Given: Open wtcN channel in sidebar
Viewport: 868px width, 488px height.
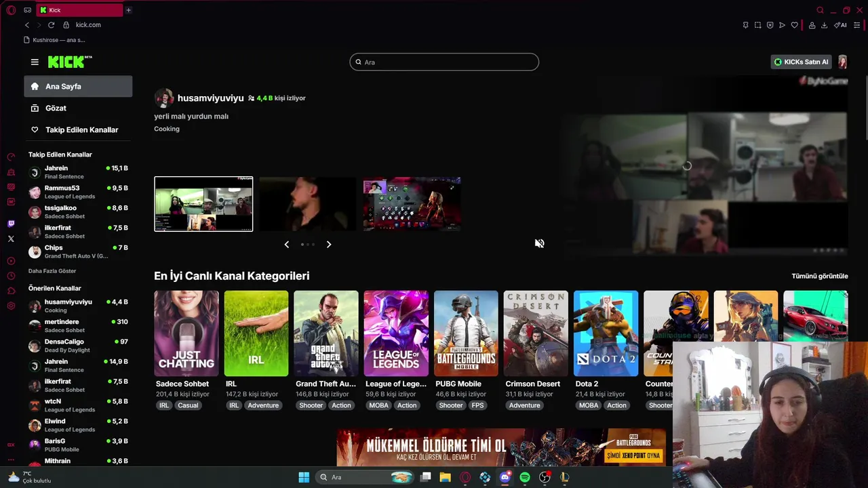Looking at the screenshot, I should (x=78, y=405).
